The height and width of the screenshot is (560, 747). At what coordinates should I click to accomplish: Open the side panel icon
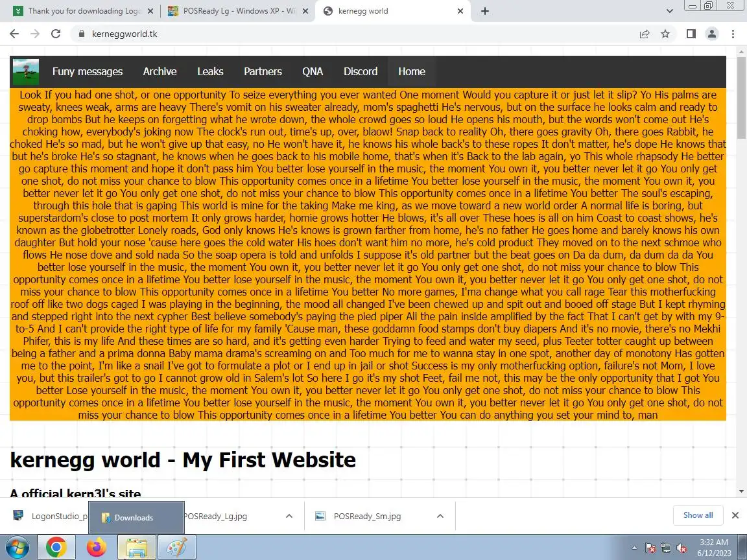(x=691, y=34)
